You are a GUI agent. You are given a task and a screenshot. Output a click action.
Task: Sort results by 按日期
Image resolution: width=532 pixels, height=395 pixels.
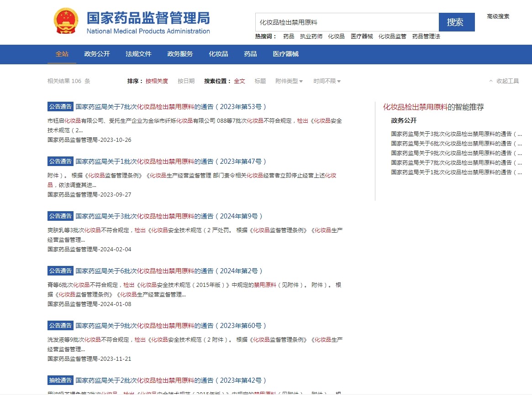pos(186,81)
